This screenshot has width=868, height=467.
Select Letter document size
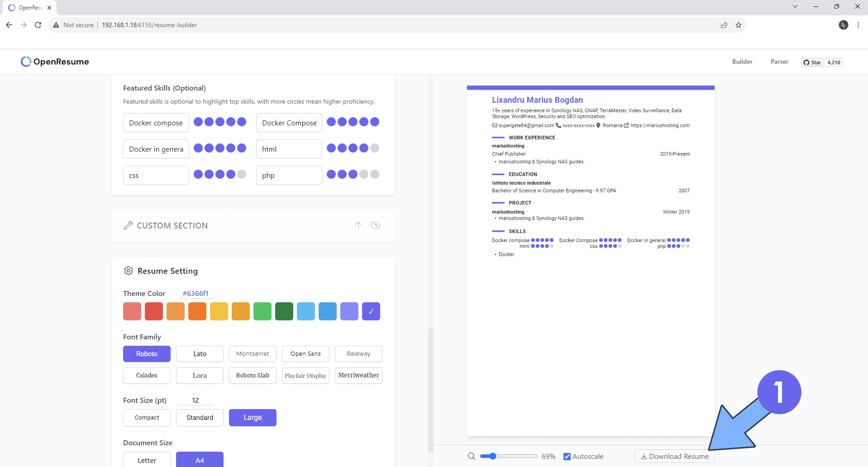(x=147, y=459)
